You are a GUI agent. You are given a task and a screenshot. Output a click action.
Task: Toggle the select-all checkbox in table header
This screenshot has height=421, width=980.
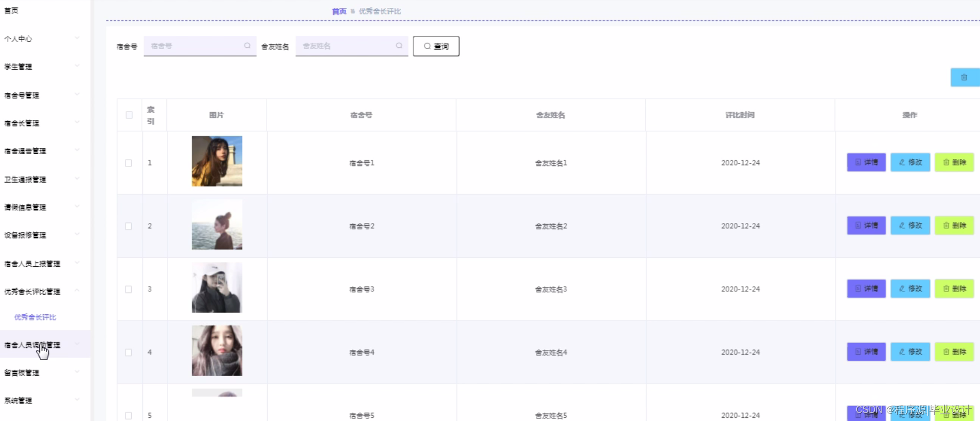point(129,115)
